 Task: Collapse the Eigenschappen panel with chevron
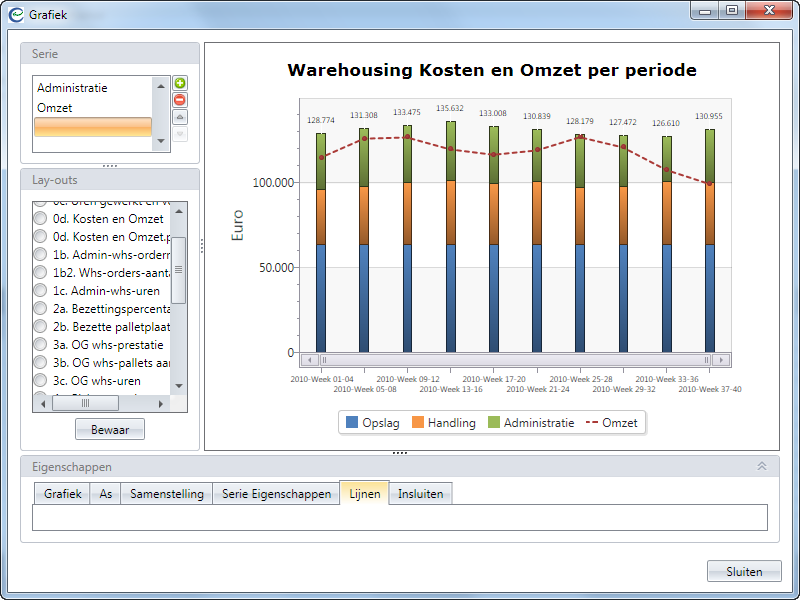(x=761, y=466)
